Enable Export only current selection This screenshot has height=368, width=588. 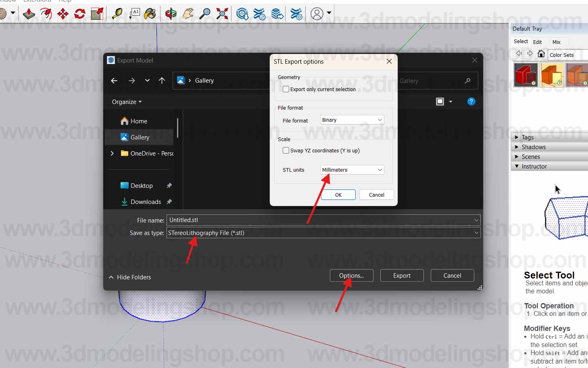coord(286,89)
